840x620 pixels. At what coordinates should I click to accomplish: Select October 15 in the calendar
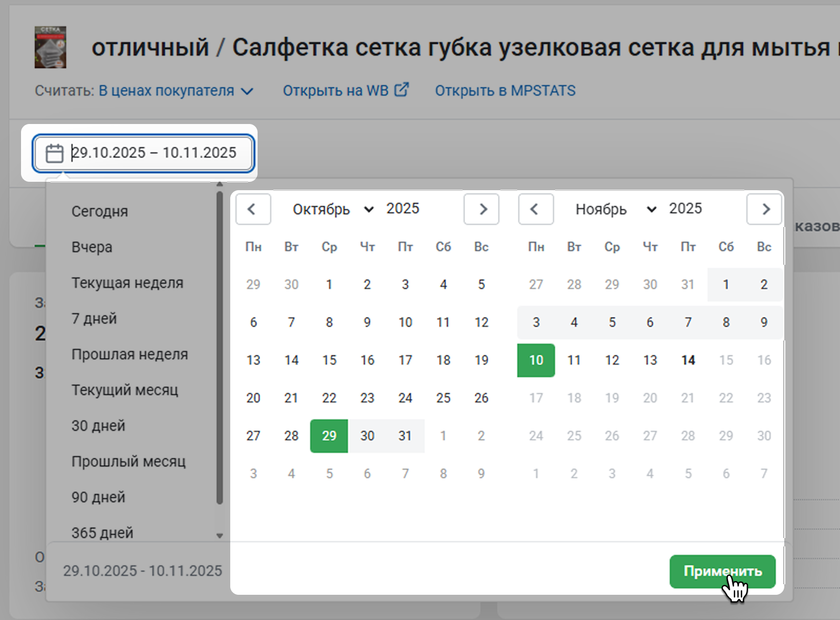click(x=329, y=360)
